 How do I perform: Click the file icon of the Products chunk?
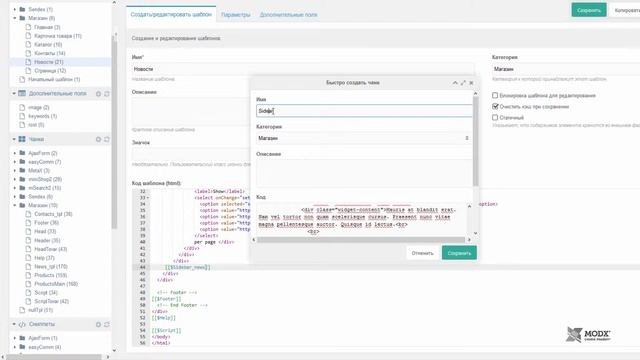[x=28, y=275]
